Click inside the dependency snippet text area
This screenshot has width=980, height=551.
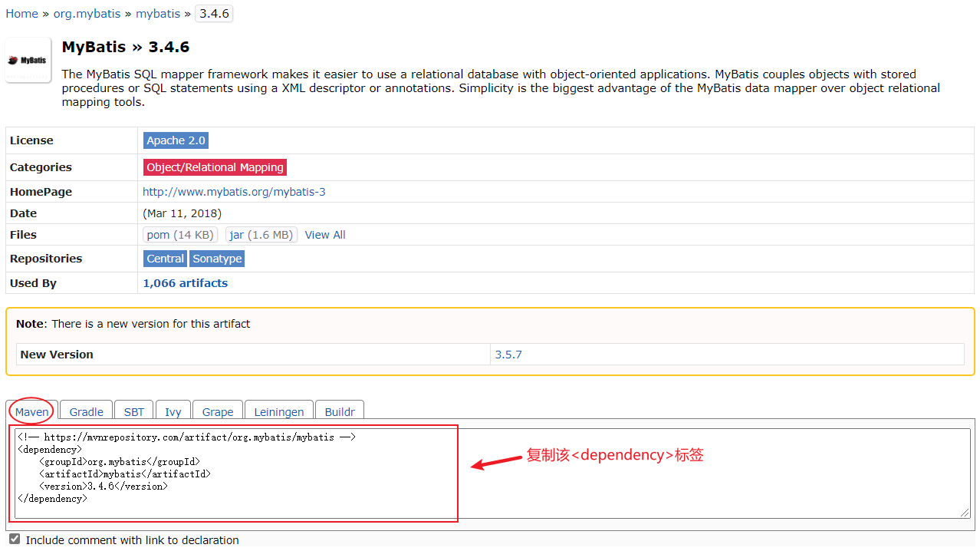tap(492, 473)
